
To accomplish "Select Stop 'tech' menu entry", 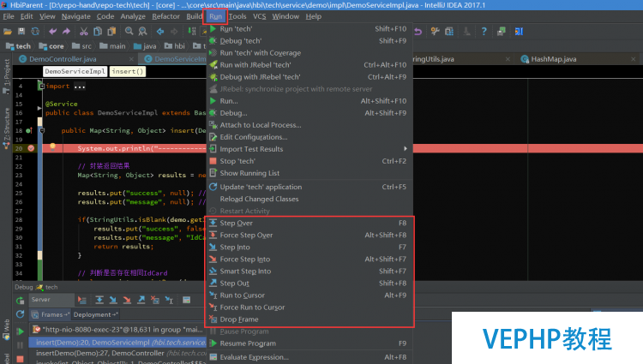I will 309,161.
